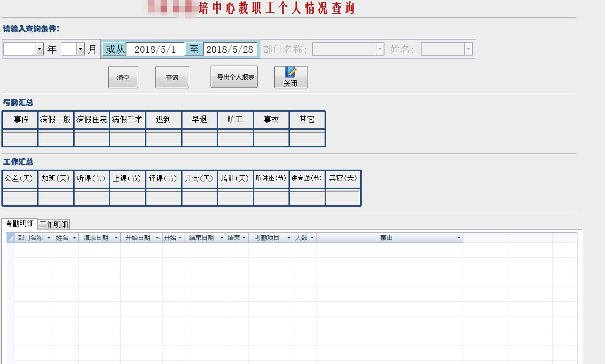
Task: Switch to the 考勤明细 tab
Action: pos(19,223)
